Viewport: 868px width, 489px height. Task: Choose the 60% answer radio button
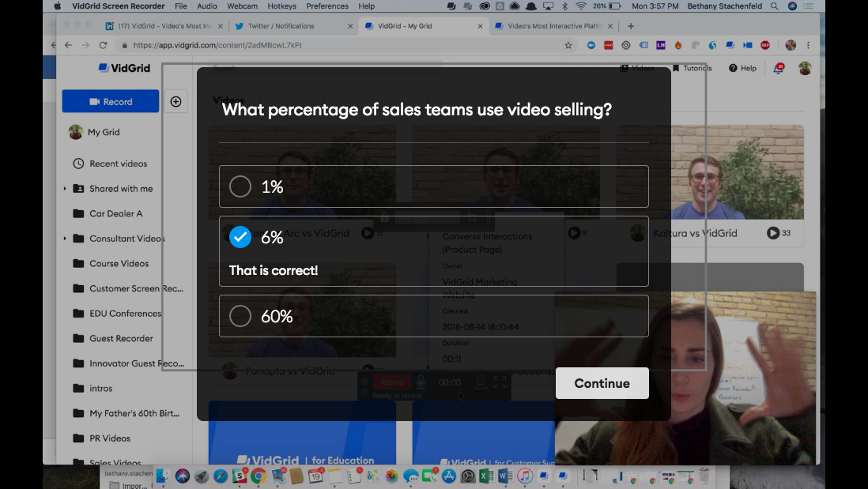[240, 316]
